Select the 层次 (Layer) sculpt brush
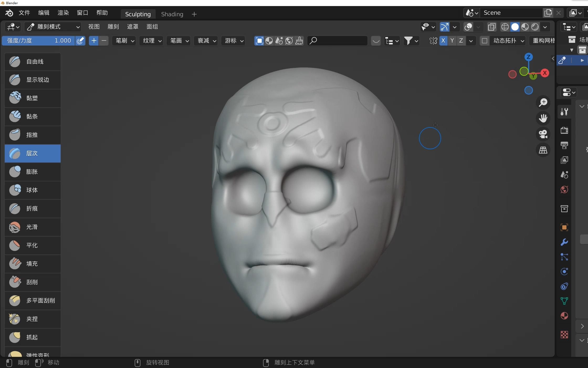 pyautogui.click(x=32, y=153)
